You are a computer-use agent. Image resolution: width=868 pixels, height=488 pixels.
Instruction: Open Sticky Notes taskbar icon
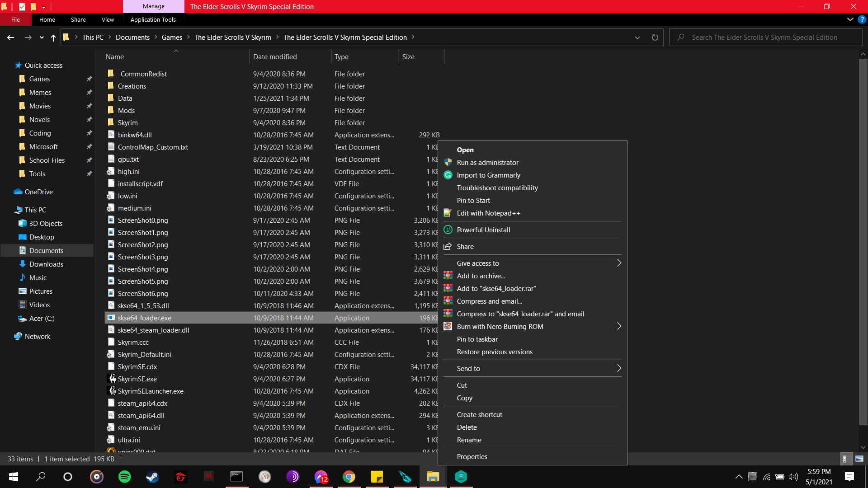377,476
